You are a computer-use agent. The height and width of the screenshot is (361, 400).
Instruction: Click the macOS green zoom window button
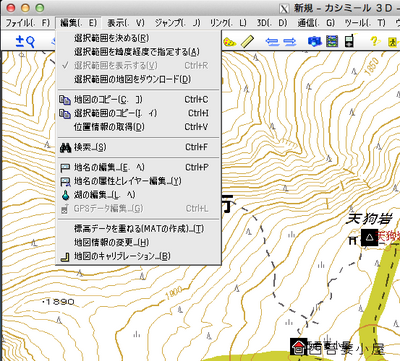pos(40,8)
